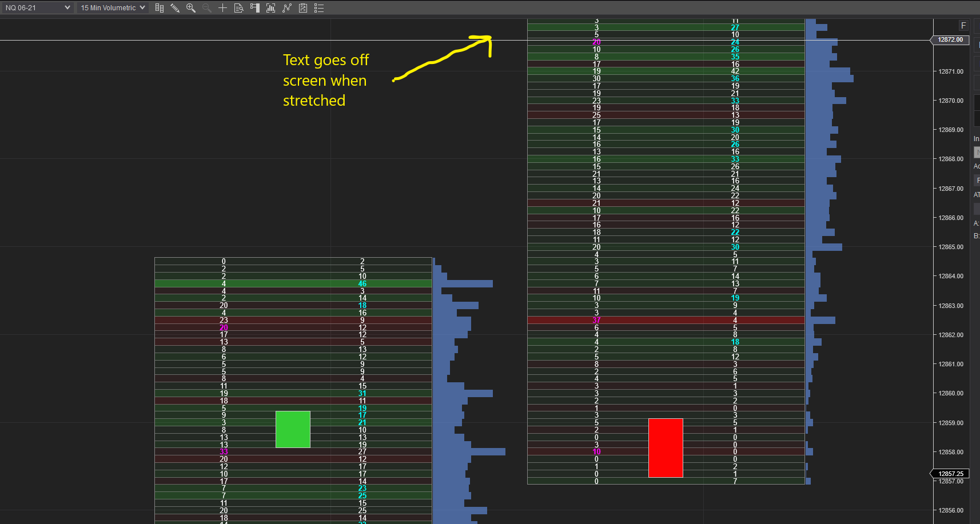Open the 15 Min Volumetric interval dropdown
Viewport: 980px width, 524px height.
coord(113,7)
